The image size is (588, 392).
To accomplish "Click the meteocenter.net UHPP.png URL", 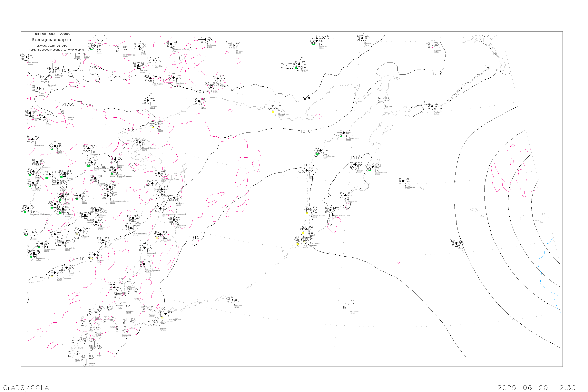I will (55, 50).
